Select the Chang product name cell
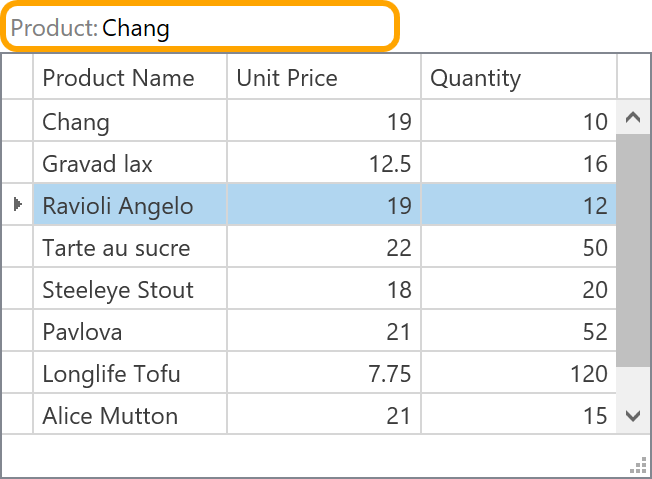The width and height of the screenshot is (652, 479). pyautogui.click(x=130, y=122)
